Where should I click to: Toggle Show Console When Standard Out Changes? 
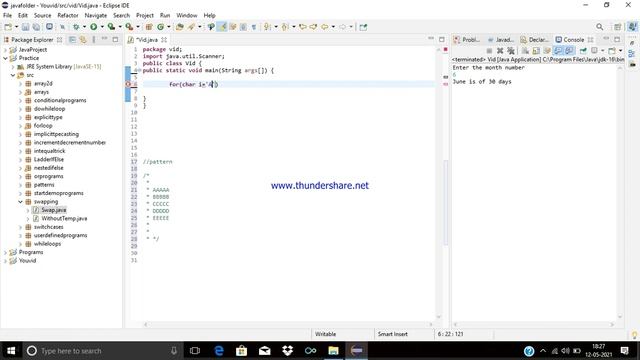558,51
